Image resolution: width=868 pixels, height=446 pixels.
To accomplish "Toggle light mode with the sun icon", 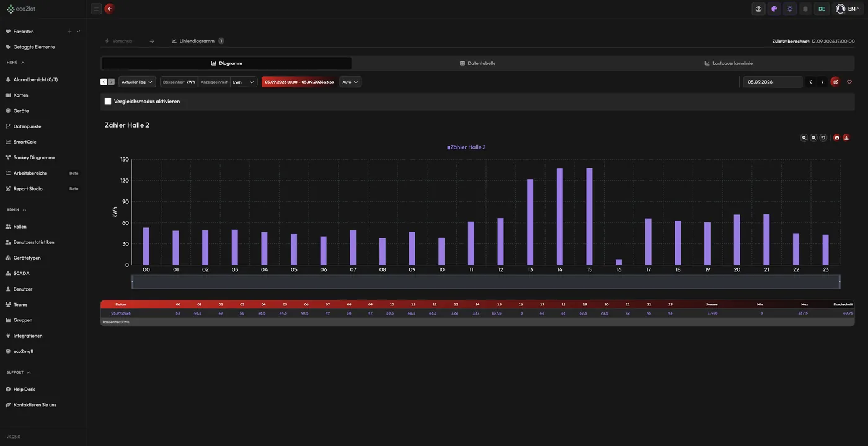I will 789,9.
